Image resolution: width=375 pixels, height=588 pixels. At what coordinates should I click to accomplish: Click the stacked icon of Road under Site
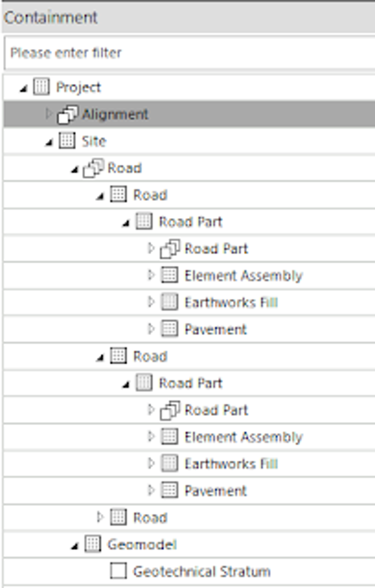93,168
